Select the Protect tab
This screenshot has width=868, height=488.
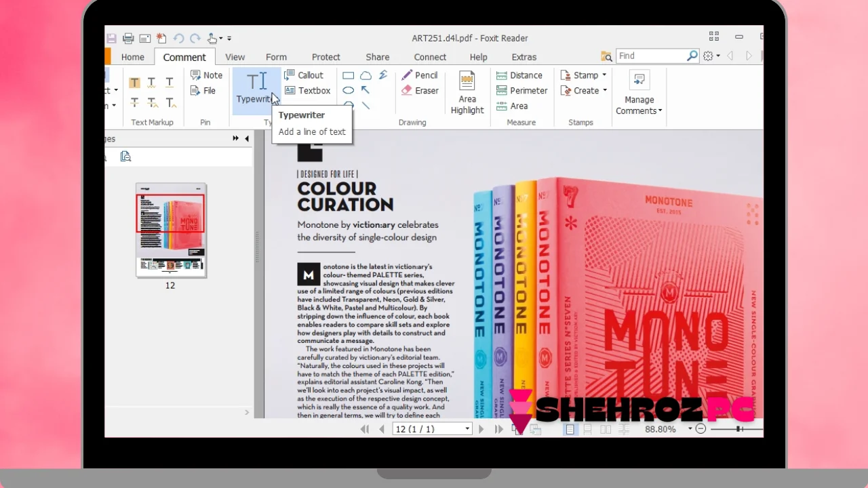tap(326, 57)
